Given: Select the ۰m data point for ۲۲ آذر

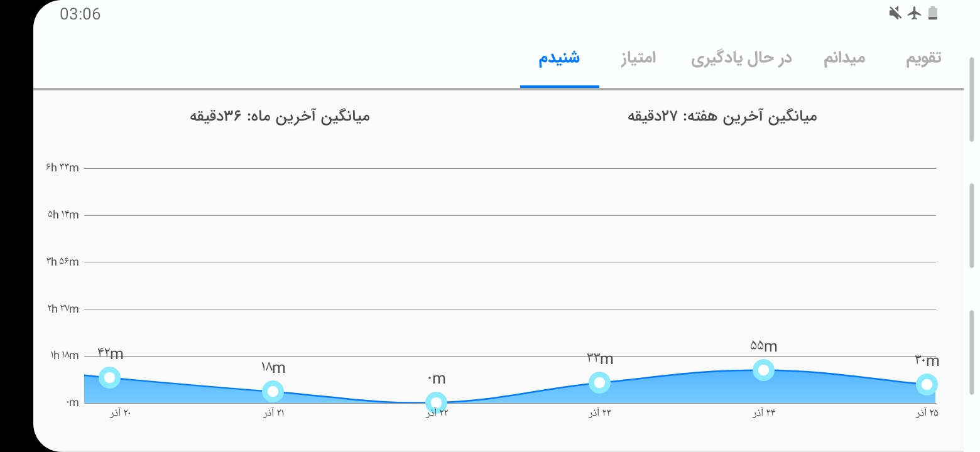Looking at the screenshot, I should tap(436, 402).
